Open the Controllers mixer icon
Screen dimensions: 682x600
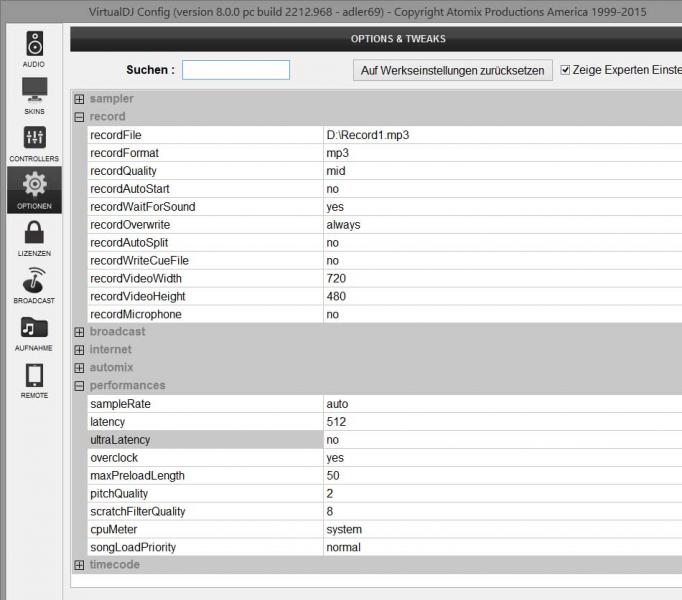34,137
